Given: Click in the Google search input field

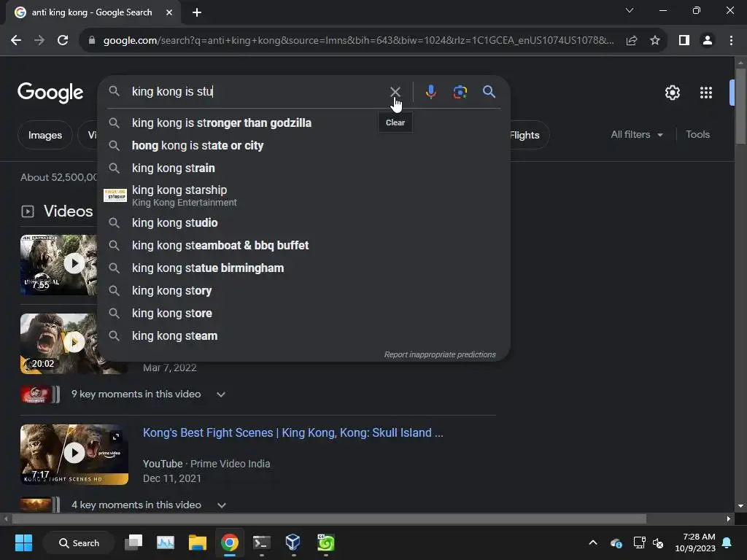Looking at the screenshot, I should 258,91.
